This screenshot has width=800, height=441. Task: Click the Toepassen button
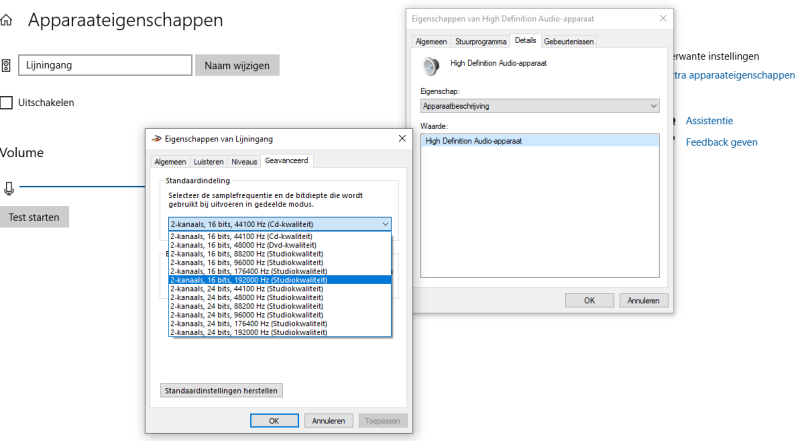coord(383,421)
